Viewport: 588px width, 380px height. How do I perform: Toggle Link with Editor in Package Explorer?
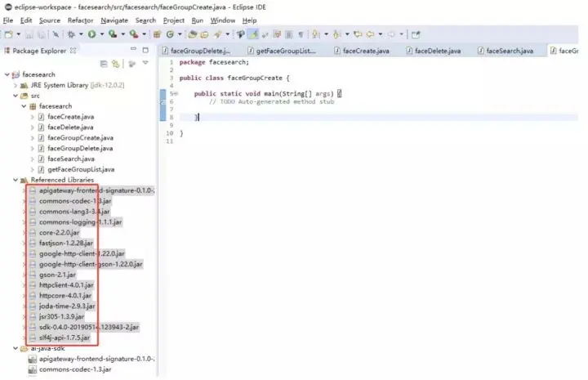[115, 64]
